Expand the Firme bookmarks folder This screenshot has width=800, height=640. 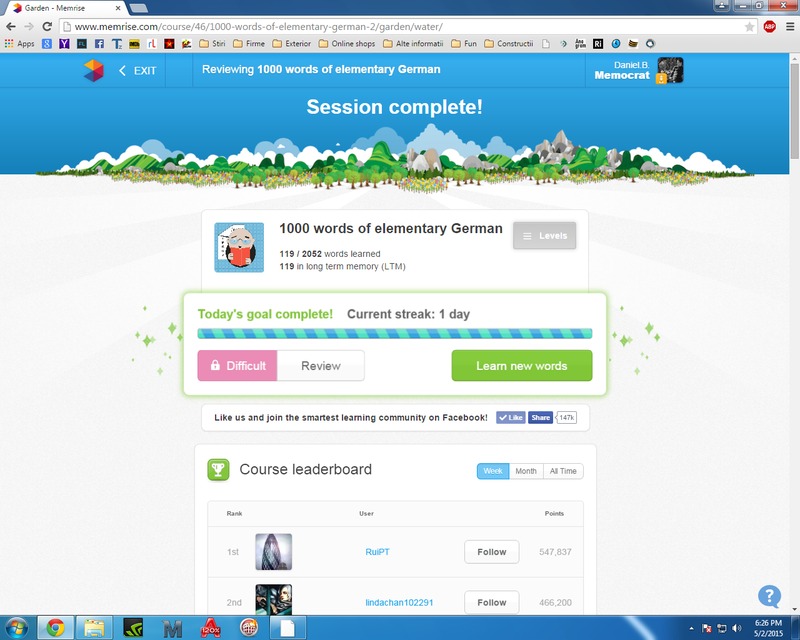249,43
